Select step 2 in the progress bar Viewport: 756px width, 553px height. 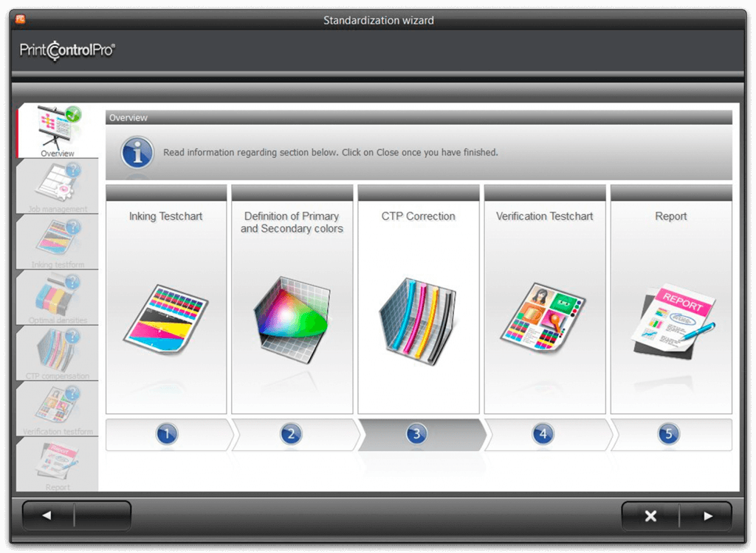pos(292,434)
